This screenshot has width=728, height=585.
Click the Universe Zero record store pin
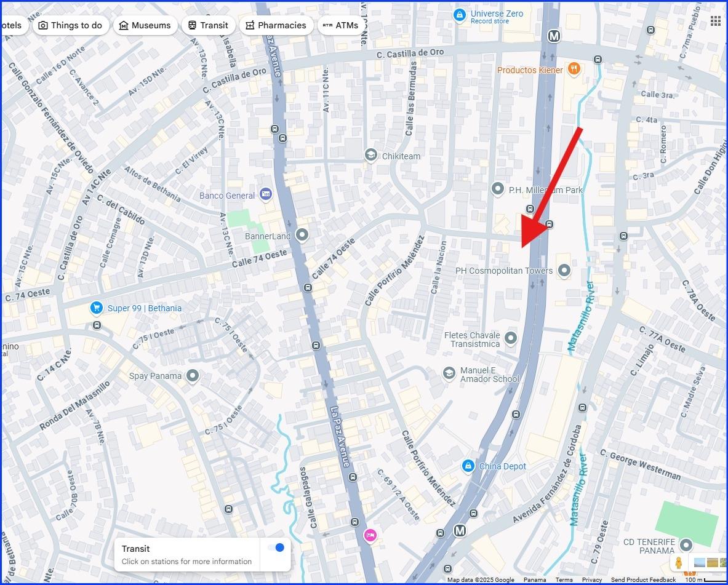click(459, 15)
